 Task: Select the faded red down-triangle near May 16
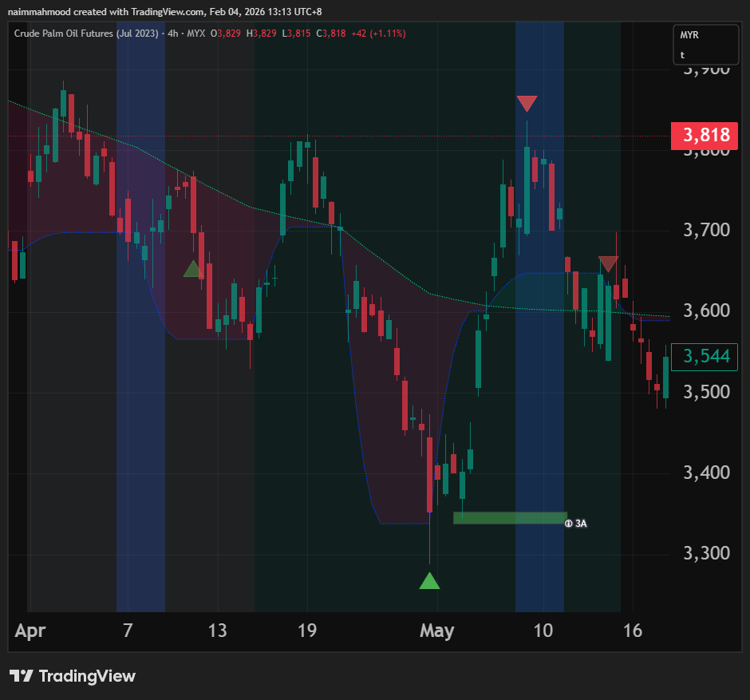pos(608,264)
